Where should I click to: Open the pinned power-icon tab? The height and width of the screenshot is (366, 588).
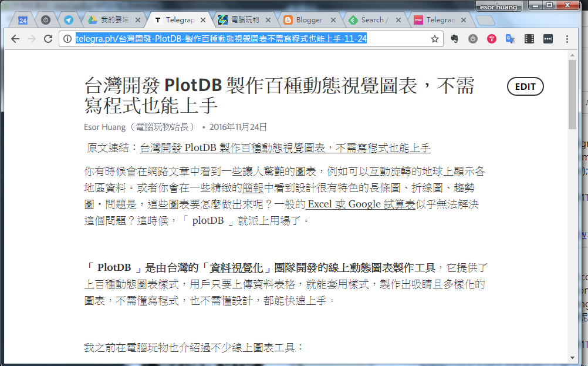coord(46,20)
